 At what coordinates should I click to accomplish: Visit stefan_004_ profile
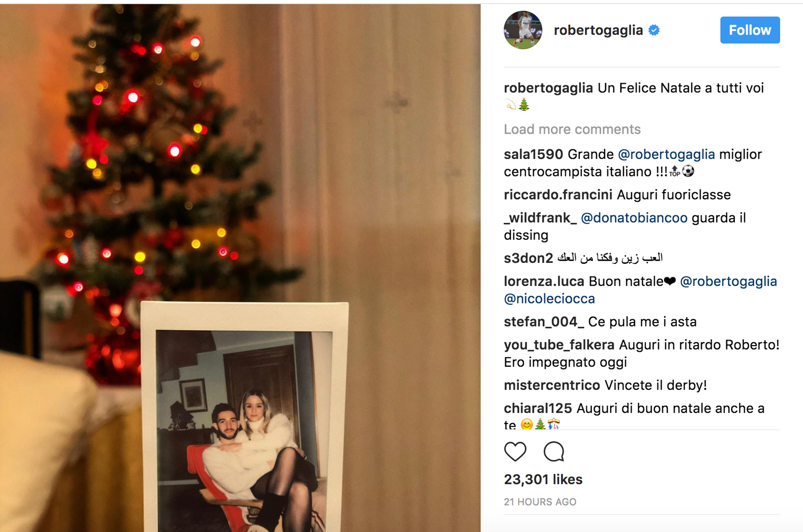(x=544, y=322)
